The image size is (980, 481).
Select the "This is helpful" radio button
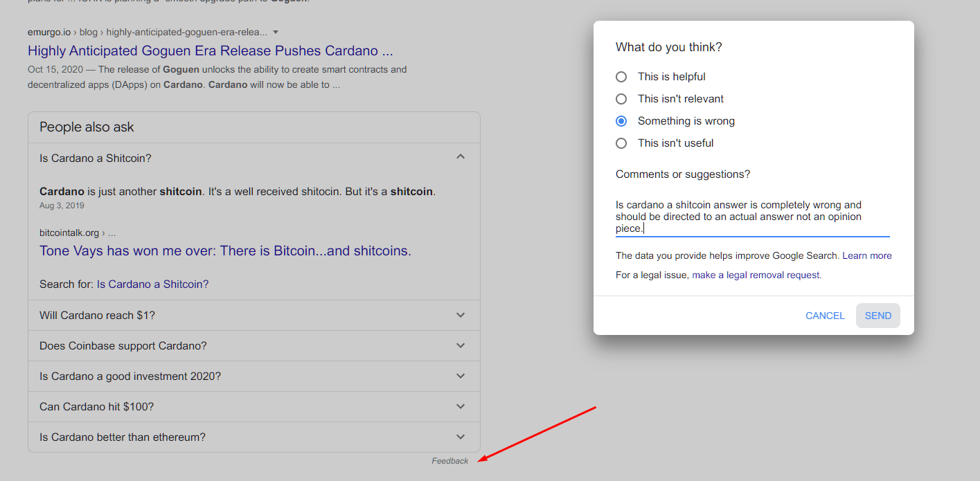coord(621,77)
